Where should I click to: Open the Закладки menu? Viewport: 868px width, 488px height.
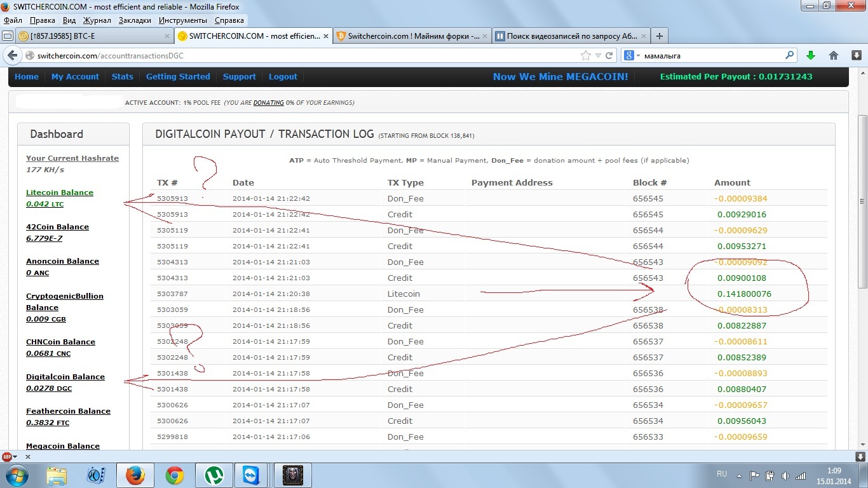[x=135, y=20]
